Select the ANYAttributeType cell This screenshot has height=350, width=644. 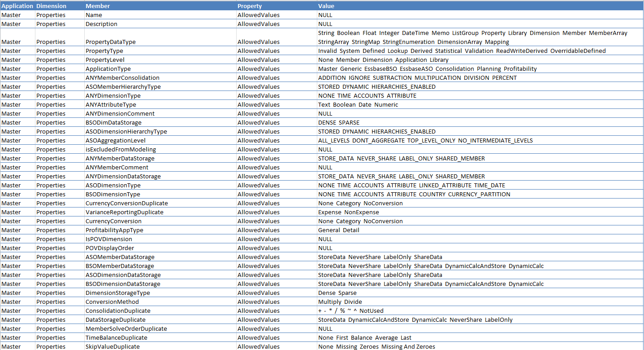(x=160, y=105)
